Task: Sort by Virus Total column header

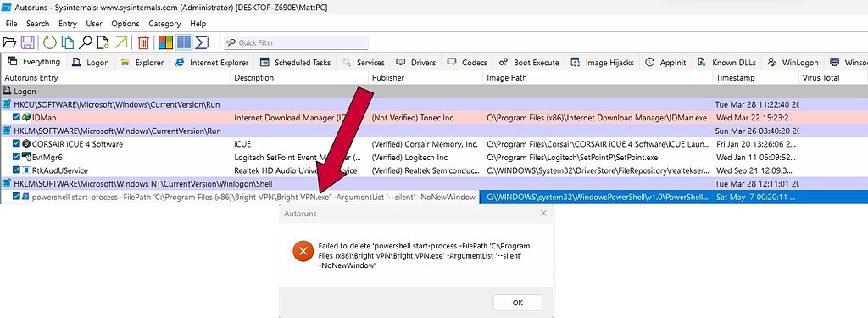Action: tap(832, 77)
